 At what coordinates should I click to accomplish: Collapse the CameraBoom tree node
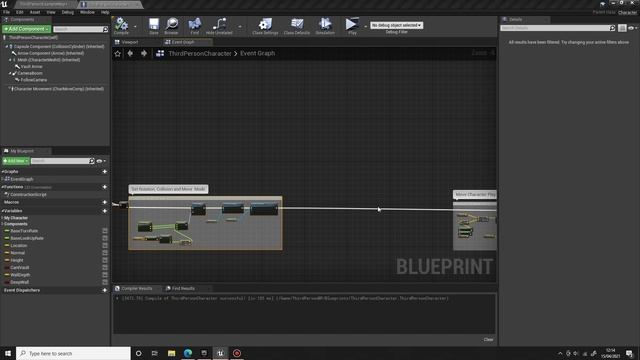click(10, 74)
